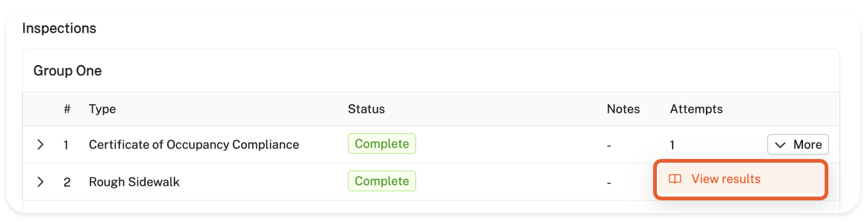Open the More dropdown button

coord(797,144)
